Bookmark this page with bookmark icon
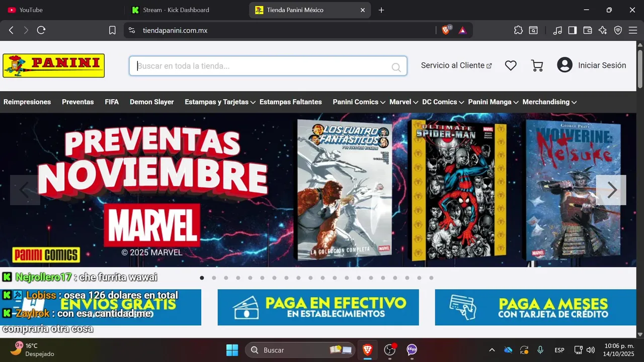 click(x=112, y=30)
